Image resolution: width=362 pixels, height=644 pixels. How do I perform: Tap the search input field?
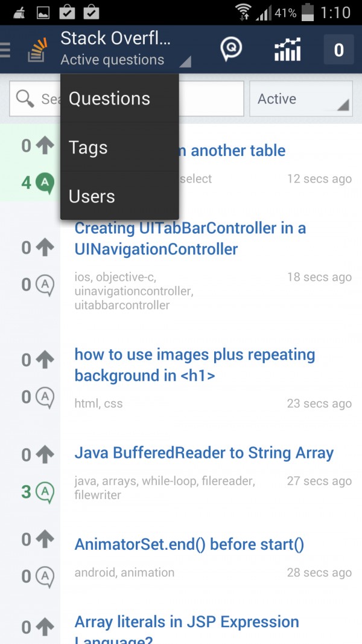pos(211,99)
